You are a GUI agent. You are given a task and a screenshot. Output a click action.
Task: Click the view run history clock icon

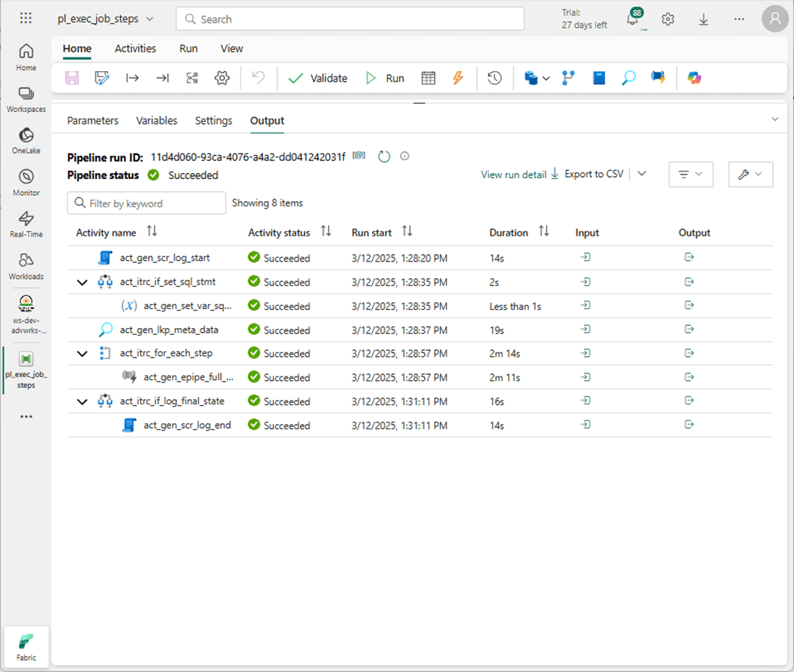pyautogui.click(x=495, y=78)
